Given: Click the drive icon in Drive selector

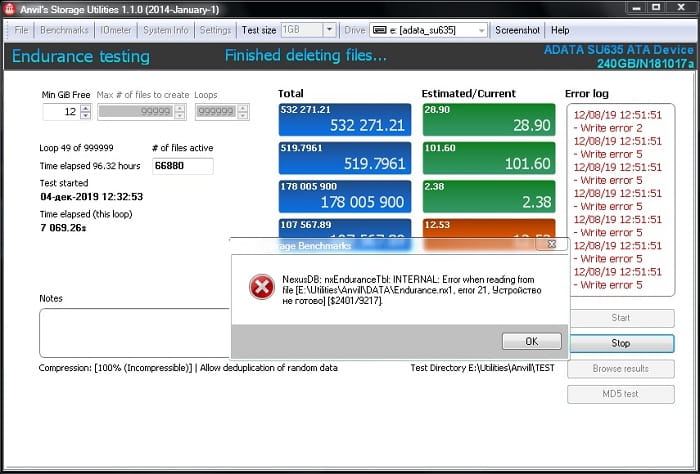Looking at the screenshot, I should [x=379, y=30].
